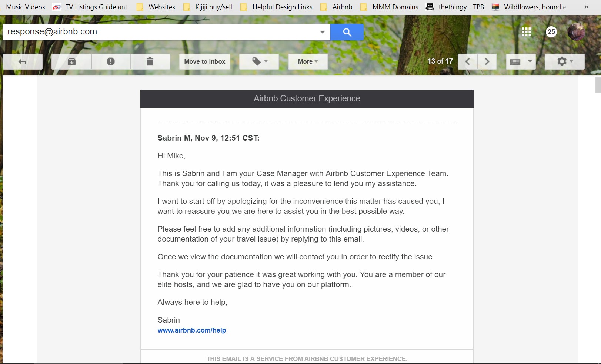
Task: Open the Websites bookmark folder
Action: click(x=156, y=7)
